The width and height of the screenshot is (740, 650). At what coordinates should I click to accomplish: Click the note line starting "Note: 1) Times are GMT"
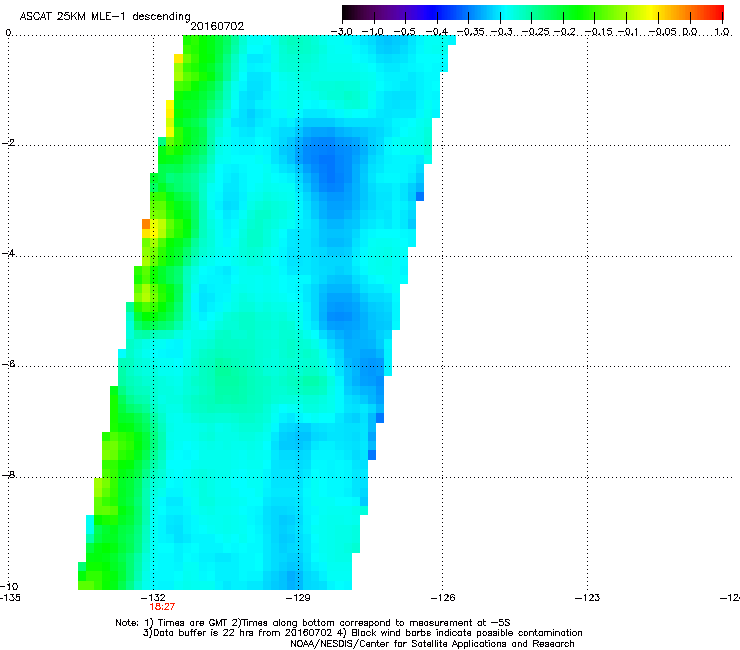coord(313,623)
